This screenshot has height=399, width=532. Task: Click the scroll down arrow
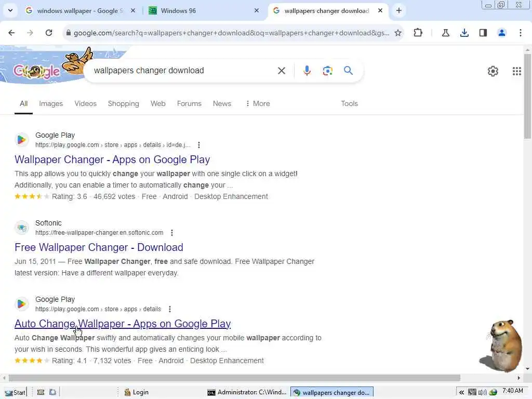coord(527,369)
